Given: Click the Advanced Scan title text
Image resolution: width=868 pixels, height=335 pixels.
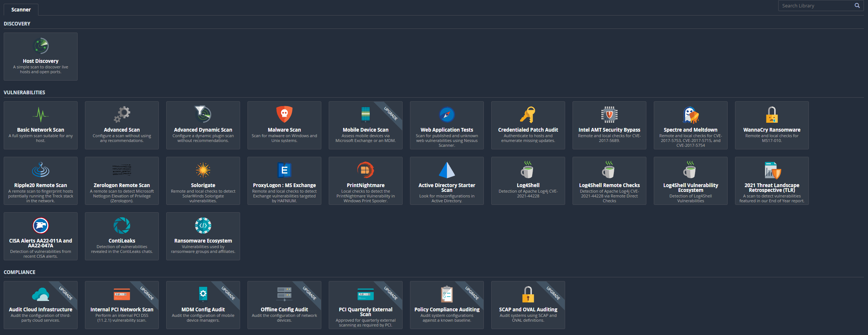Looking at the screenshot, I should [122, 130].
